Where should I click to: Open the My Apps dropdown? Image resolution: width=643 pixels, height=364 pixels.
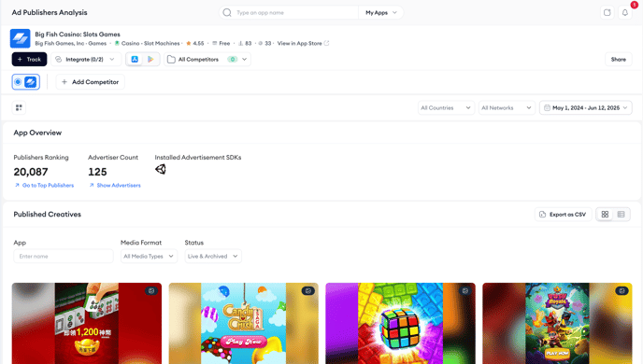click(381, 13)
